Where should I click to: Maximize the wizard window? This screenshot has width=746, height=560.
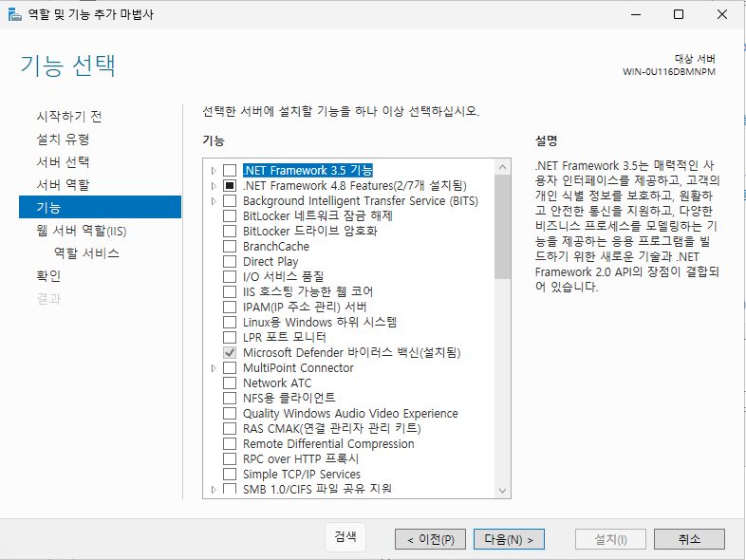pyautogui.click(x=679, y=15)
